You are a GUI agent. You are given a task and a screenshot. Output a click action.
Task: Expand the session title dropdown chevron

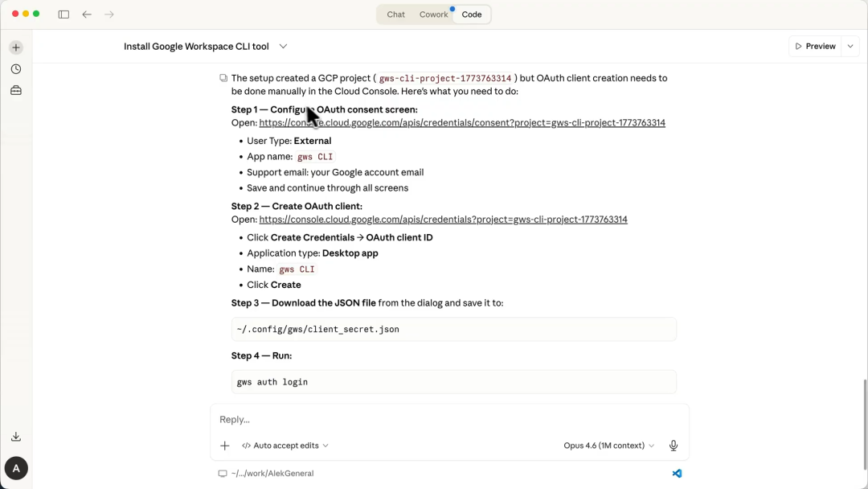point(284,47)
